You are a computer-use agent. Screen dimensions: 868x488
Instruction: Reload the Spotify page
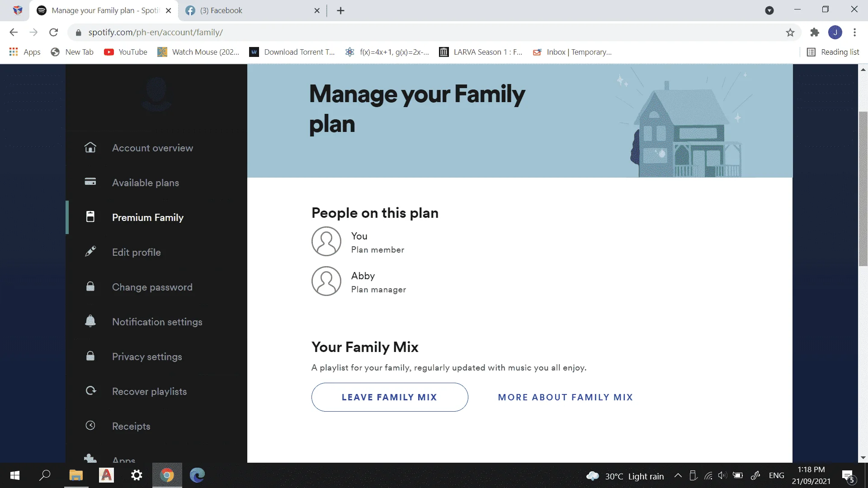53,32
